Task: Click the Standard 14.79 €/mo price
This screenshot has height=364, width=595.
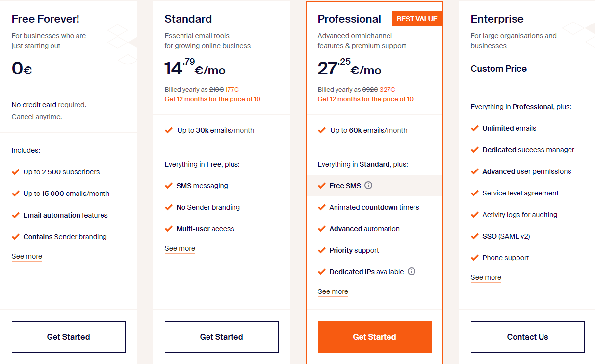Action: point(195,68)
